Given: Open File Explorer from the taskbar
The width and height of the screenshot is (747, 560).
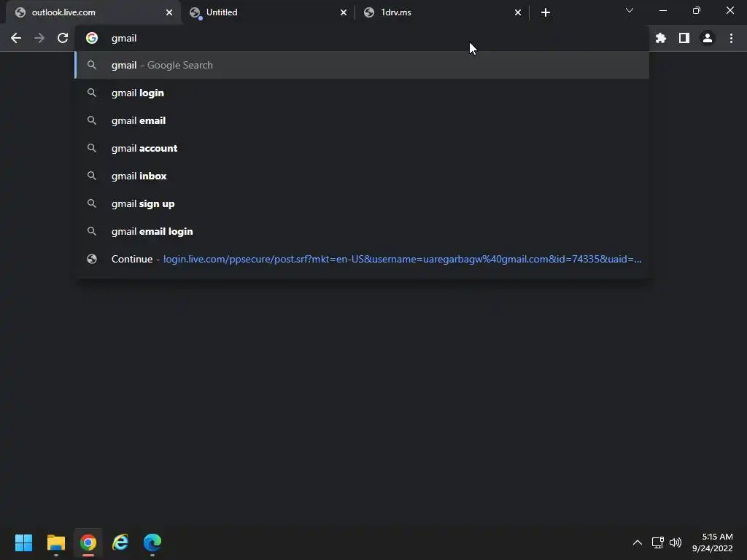Looking at the screenshot, I should coord(55,542).
